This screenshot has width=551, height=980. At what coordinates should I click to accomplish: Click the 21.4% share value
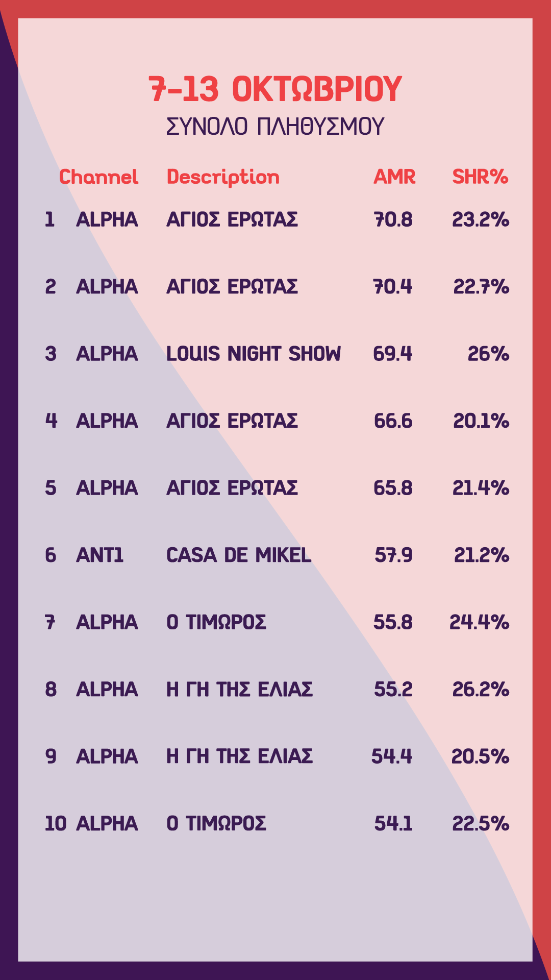481,488
